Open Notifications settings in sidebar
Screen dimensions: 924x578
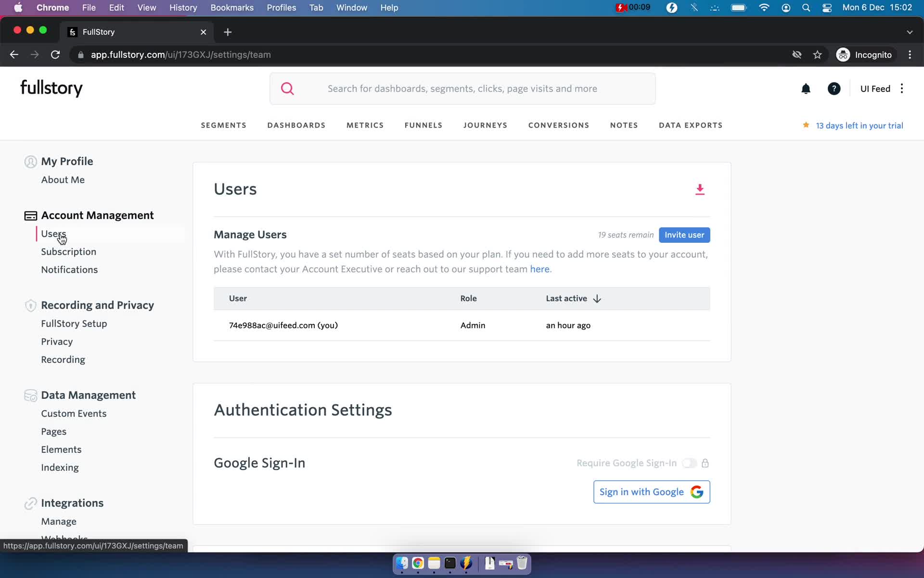(69, 270)
